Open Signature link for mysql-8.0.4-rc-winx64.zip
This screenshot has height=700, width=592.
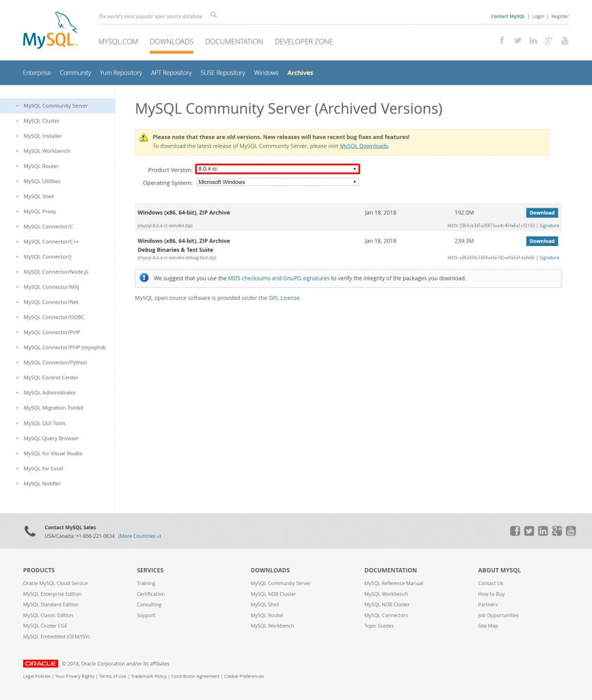click(549, 226)
